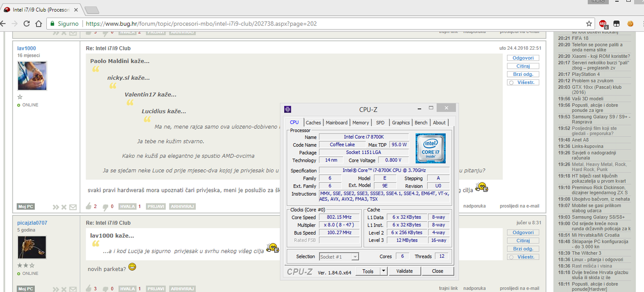Click Citiraj on lav1000's post
The width and height of the screenshot is (644, 292).
click(x=523, y=66)
